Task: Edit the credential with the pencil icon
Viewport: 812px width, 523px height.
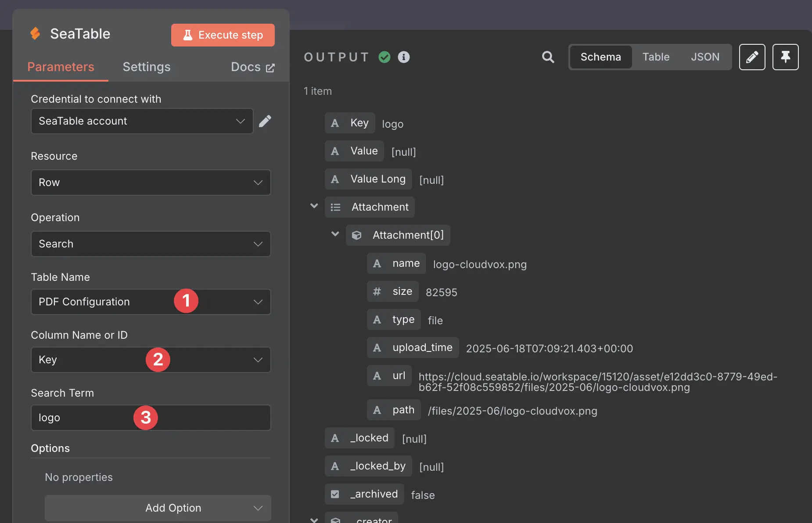Action: [265, 121]
